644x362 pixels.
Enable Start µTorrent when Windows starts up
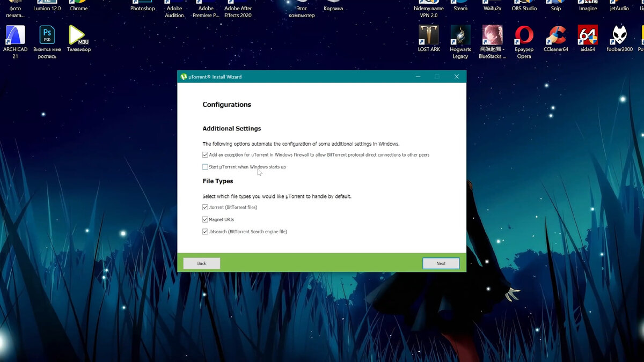coord(206,167)
